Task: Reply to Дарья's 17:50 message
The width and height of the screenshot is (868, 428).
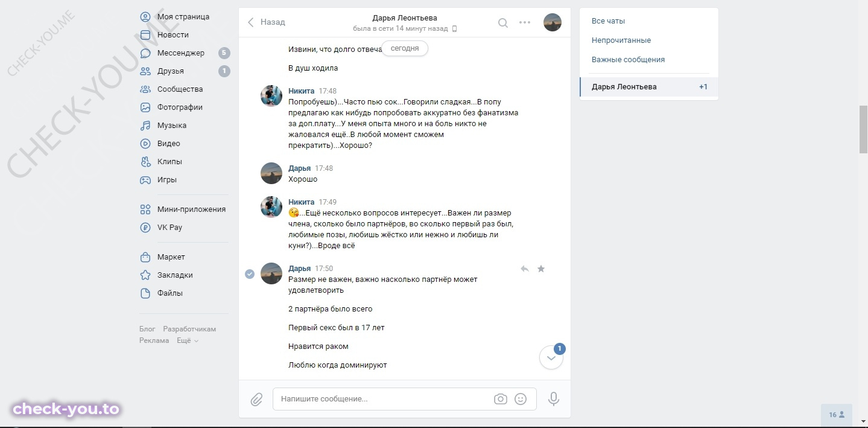Action: coord(525,269)
